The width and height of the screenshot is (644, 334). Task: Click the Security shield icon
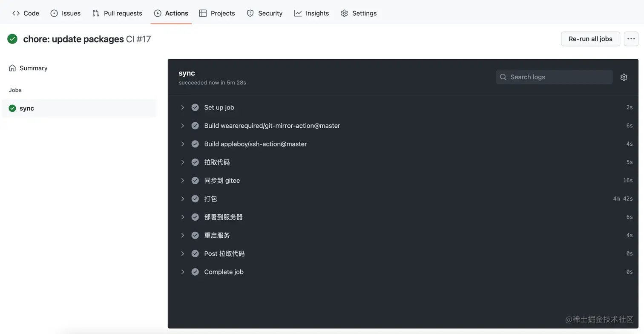[250, 13]
